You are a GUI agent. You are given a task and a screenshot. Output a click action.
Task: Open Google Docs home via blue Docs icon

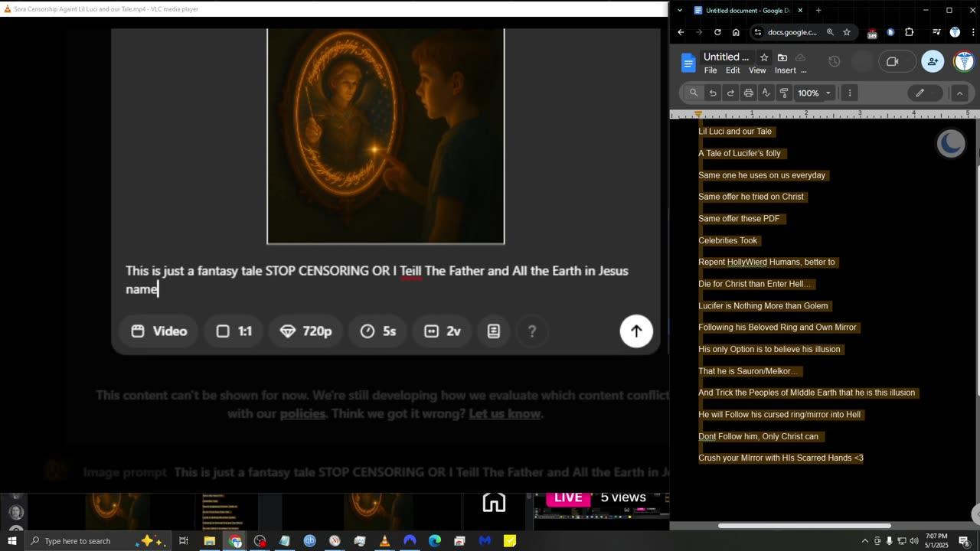[x=688, y=63]
